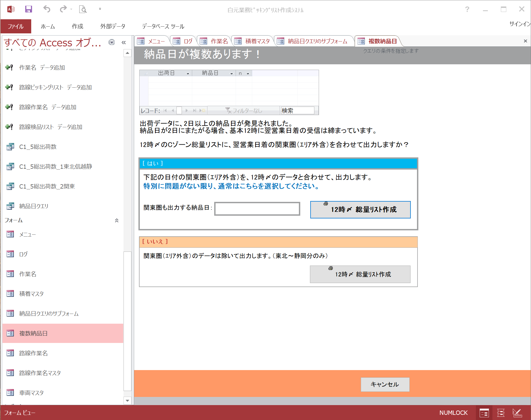Switch to Design View from the status bar
The height and width of the screenshot is (420, 531).
pyautogui.click(x=517, y=413)
